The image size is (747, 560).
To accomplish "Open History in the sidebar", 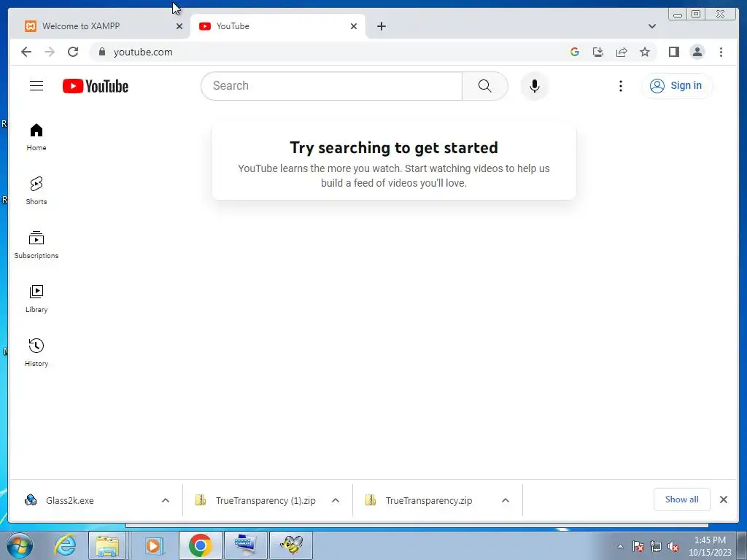I will [x=36, y=353].
